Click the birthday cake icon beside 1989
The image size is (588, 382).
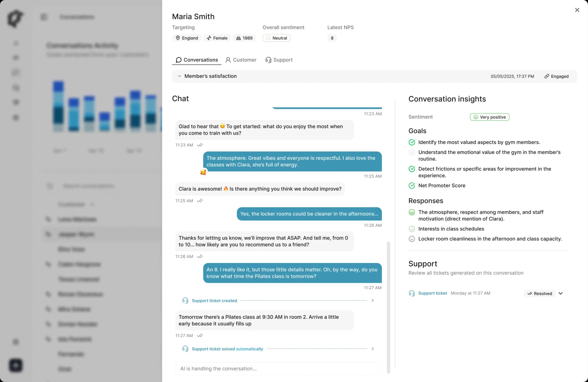238,38
